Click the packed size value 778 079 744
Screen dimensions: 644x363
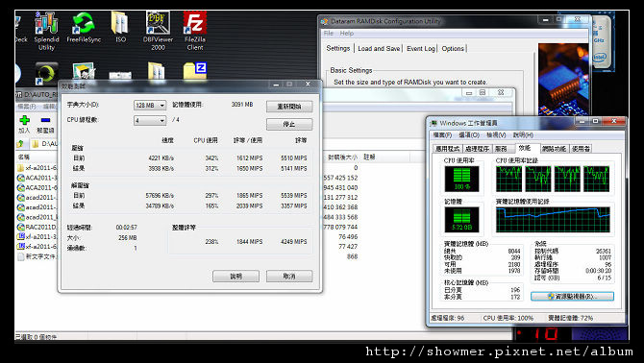coord(340,228)
